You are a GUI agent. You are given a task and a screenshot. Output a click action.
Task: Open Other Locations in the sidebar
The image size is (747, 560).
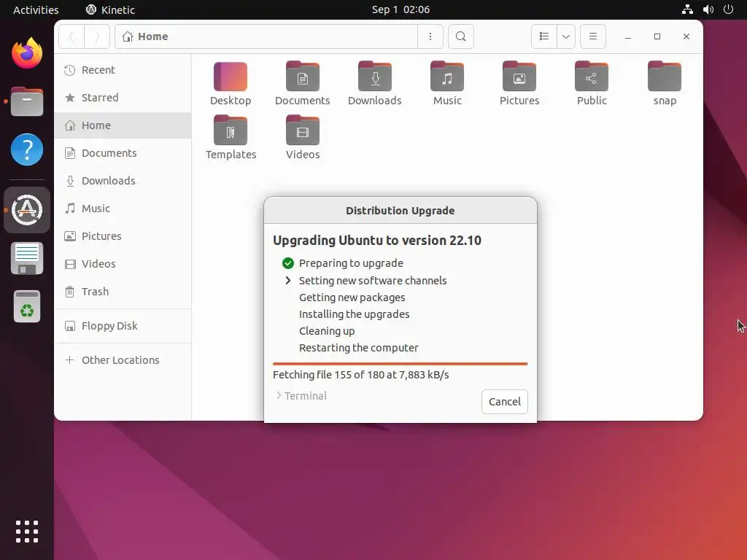(x=123, y=360)
